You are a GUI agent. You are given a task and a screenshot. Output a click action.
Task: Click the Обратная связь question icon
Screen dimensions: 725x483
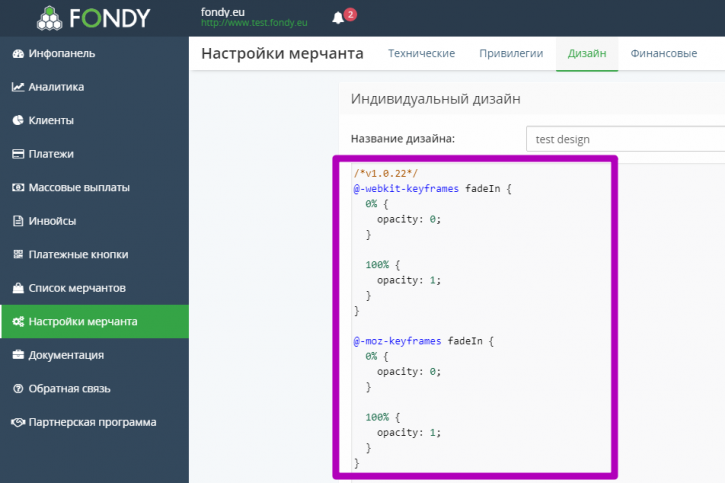pyautogui.click(x=18, y=389)
